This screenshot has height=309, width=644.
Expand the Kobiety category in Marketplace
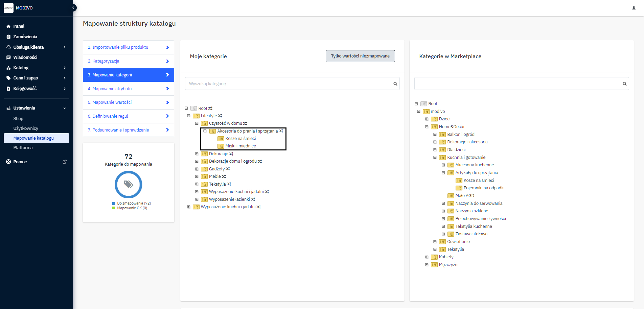pos(427,257)
